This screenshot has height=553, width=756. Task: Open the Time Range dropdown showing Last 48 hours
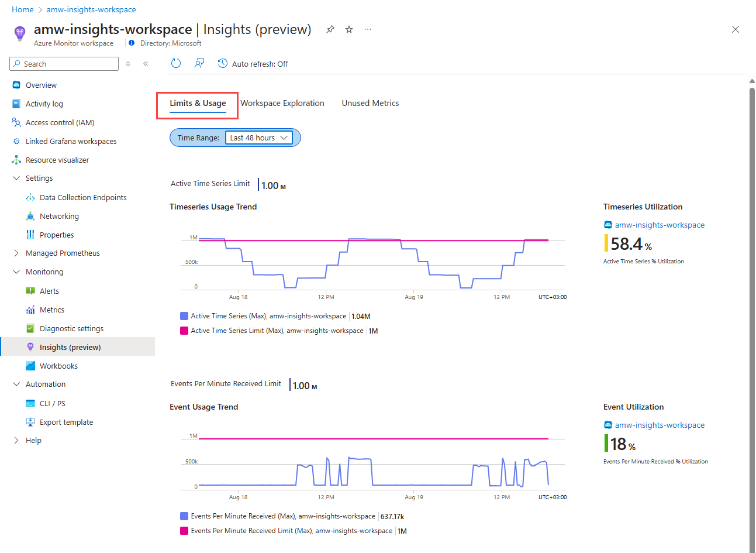[259, 138]
